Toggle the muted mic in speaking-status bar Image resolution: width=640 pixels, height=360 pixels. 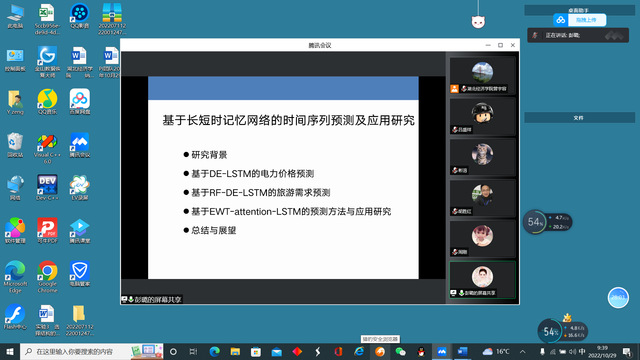(535, 36)
